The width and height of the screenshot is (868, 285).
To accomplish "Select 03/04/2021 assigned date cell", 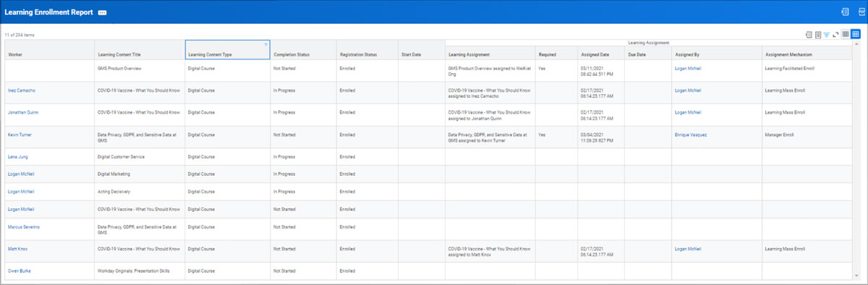I will point(600,137).
